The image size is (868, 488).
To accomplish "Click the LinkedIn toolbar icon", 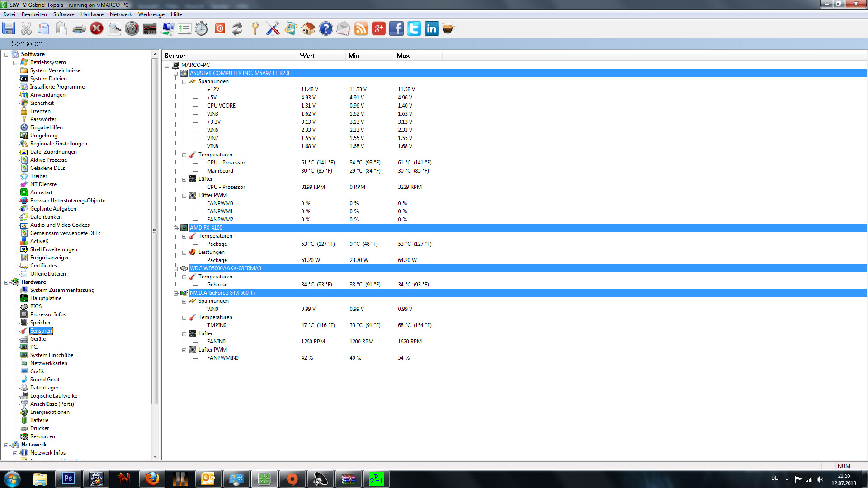I will click(x=431, y=29).
